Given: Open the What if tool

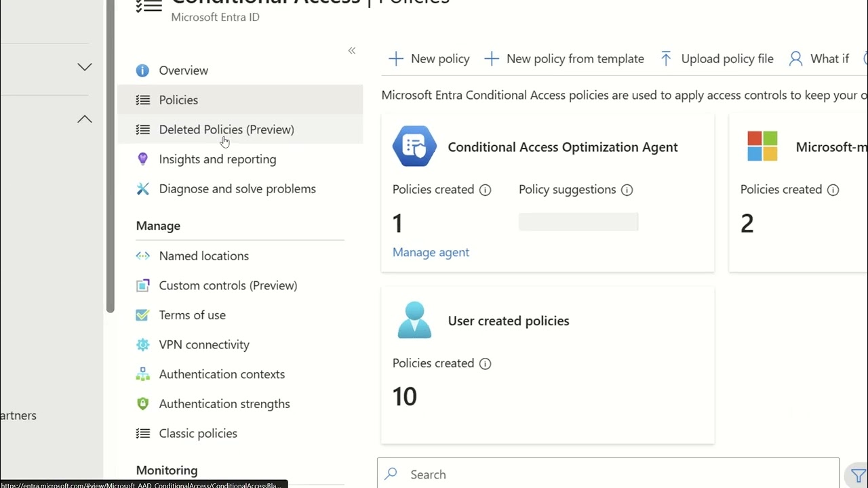Looking at the screenshot, I should click(x=818, y=59).
